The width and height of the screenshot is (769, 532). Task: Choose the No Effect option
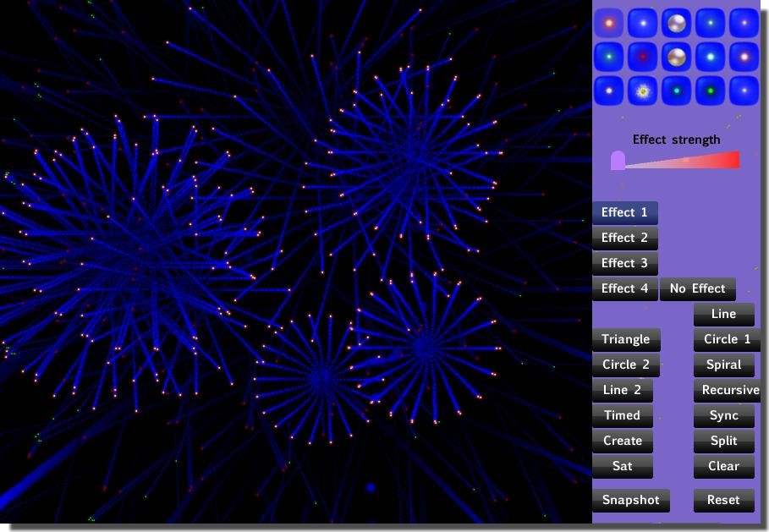[697, 288]
